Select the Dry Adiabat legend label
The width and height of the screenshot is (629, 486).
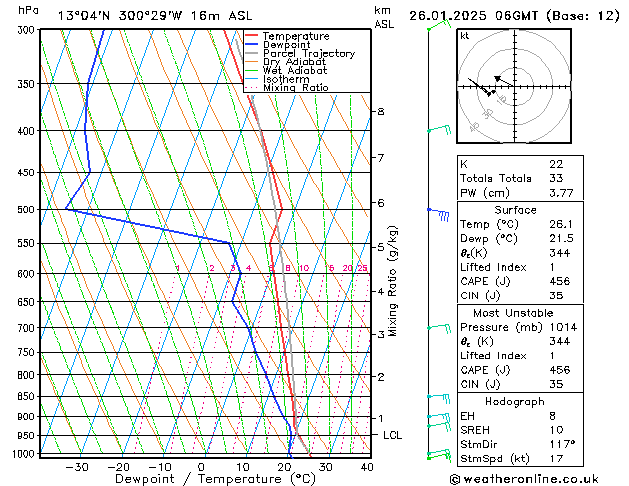[x=294, y=62]
